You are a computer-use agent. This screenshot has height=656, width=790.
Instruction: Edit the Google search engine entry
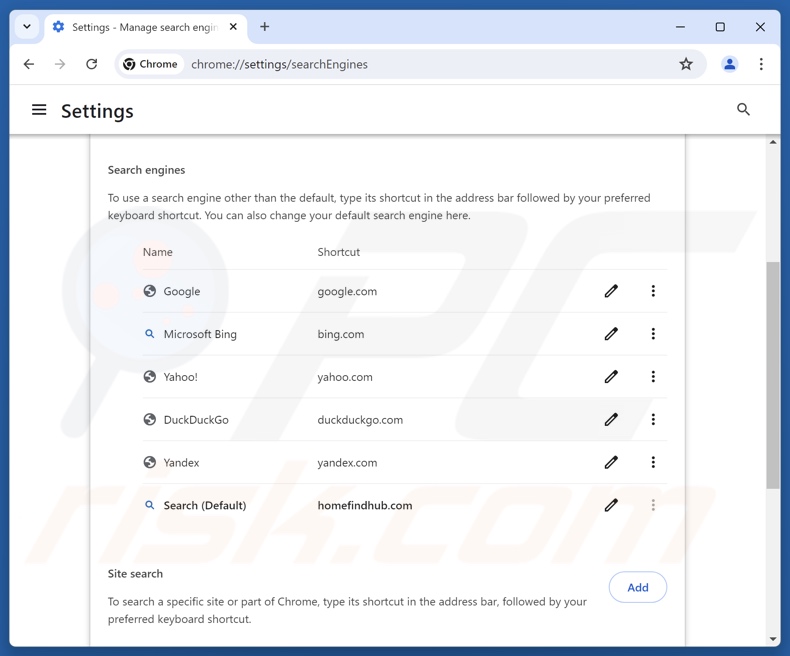pyautogui.click(x=611, y=291)
